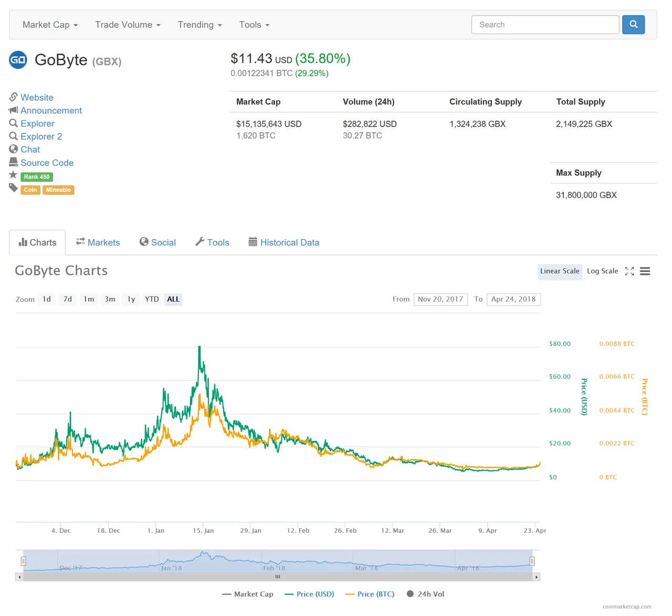
Task: Select the 1d zoom range
Action: 47,299
